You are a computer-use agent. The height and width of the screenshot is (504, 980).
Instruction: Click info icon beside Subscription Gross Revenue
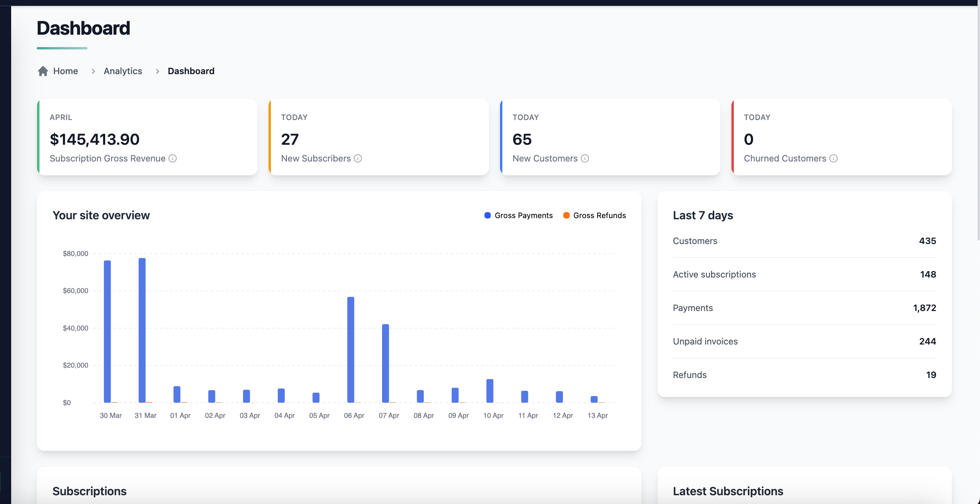pos(172,158)
